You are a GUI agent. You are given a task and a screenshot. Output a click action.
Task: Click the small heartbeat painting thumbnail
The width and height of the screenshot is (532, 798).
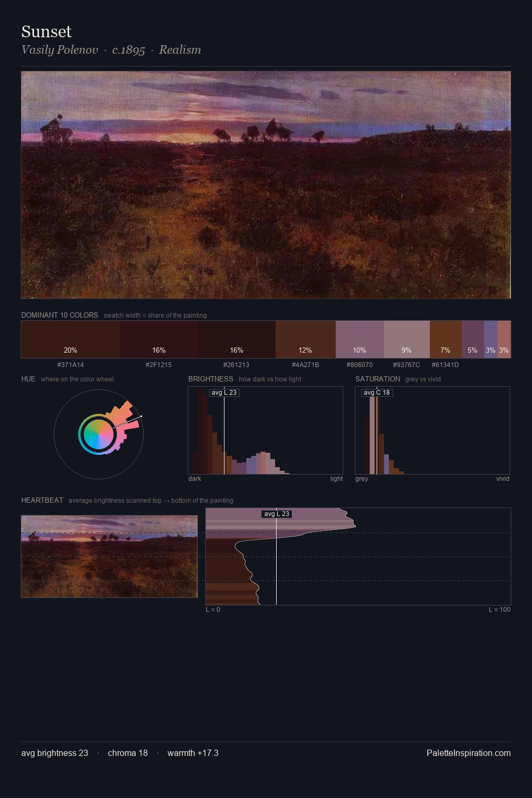click(109, 556)
